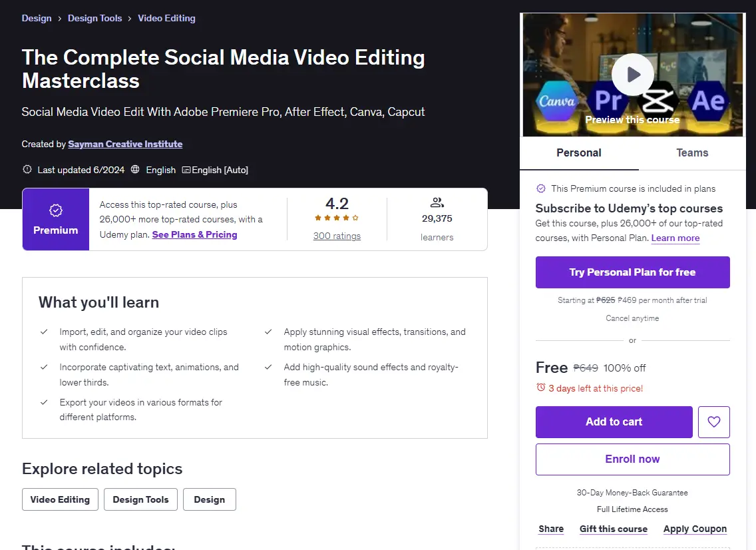Image resolution: width=756 pixels, height=550 pixels.
Task: Click Try Personal Plan for free
Action: [633, 272]
